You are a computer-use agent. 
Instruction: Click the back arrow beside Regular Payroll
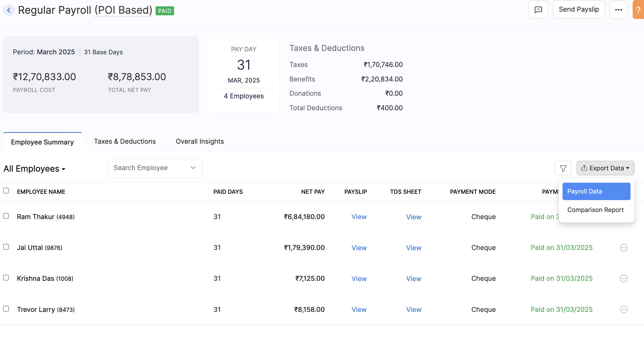pyautogui.click(x=9, y=10)
